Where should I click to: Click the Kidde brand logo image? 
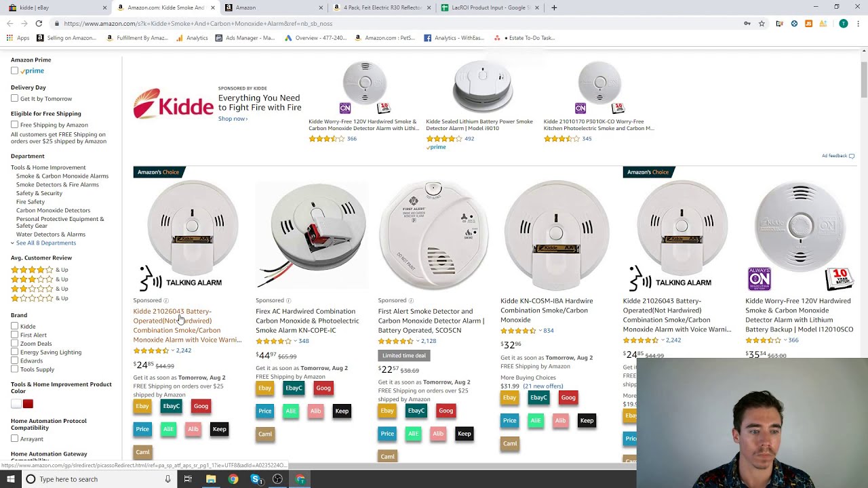(x=174, y=104)
